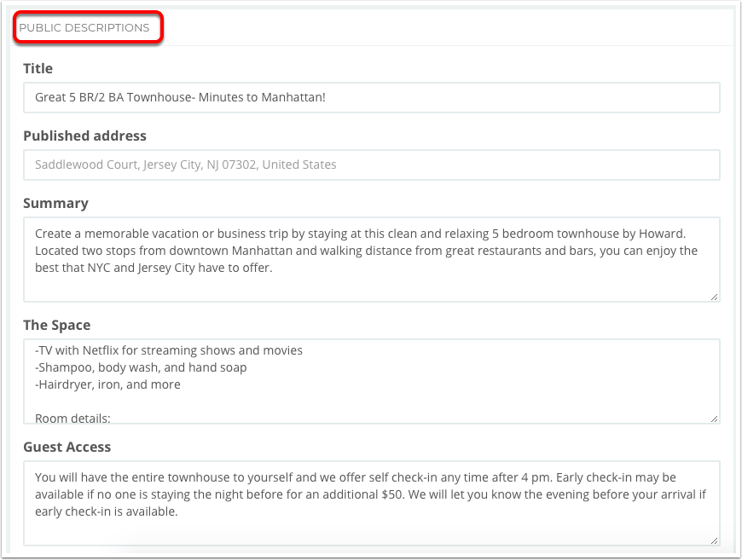
Task: Select the Public Descriptions section header
Action: [x=84, y=28]
